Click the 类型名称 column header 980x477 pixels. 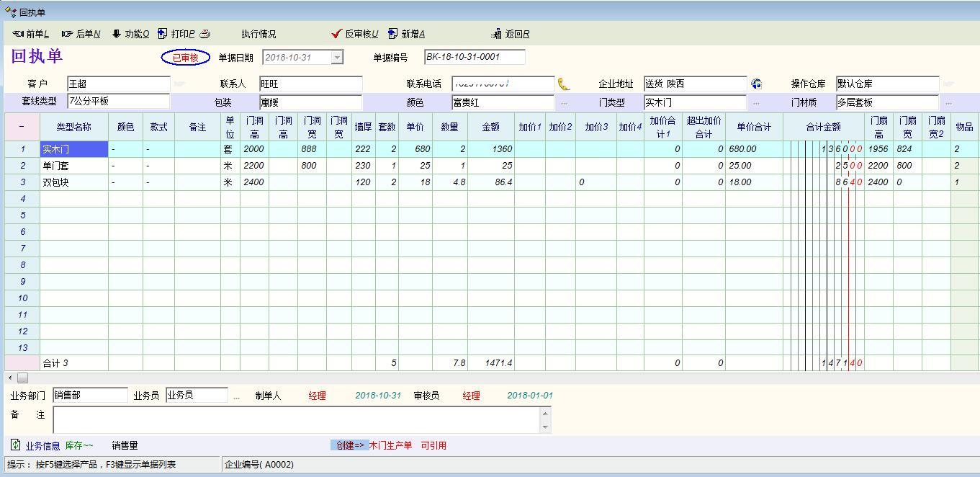(74, 127)
